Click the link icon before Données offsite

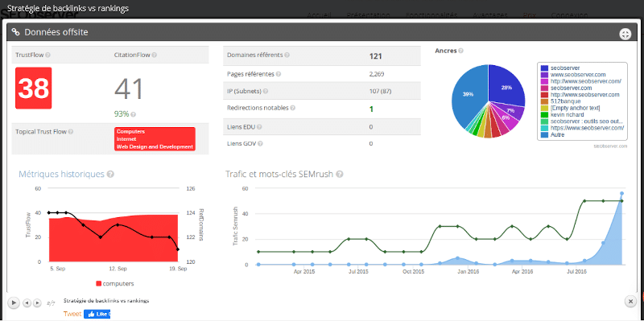pyautogui.click(x=15, y=32)
